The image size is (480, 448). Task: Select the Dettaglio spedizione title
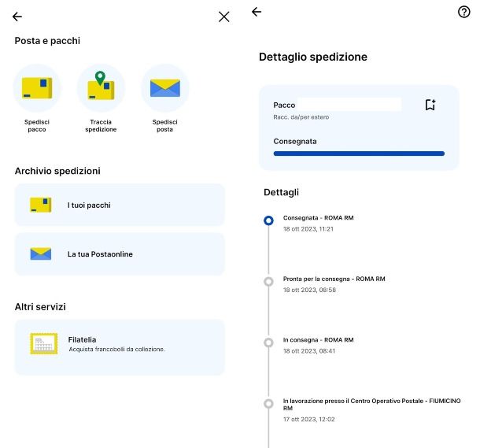[x=313, y=57]
